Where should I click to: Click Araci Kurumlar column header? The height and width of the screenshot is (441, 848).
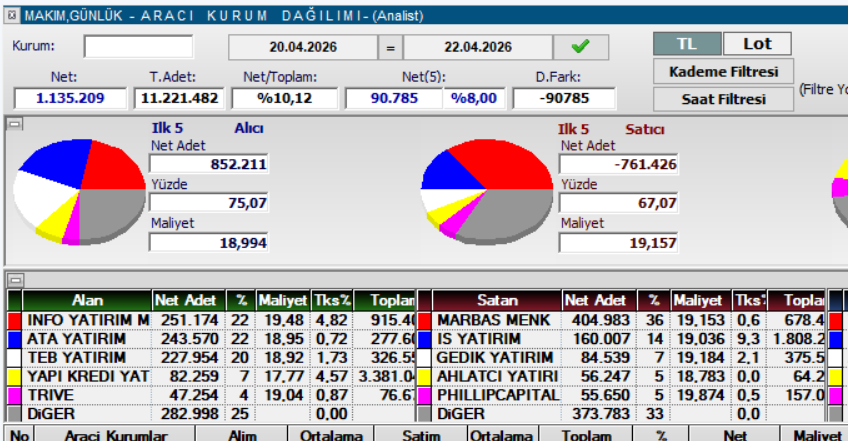(x=116, y=434)
